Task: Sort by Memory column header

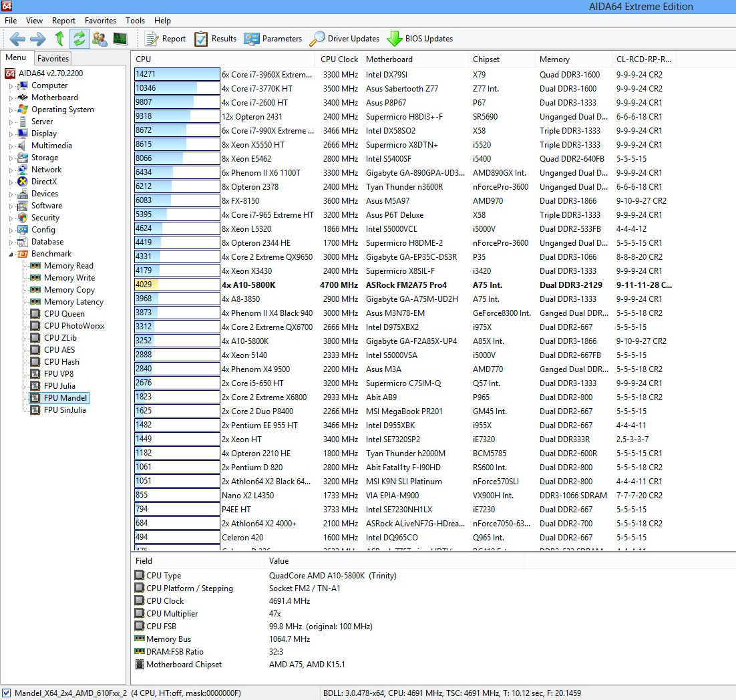Action: tap(574, 59)
